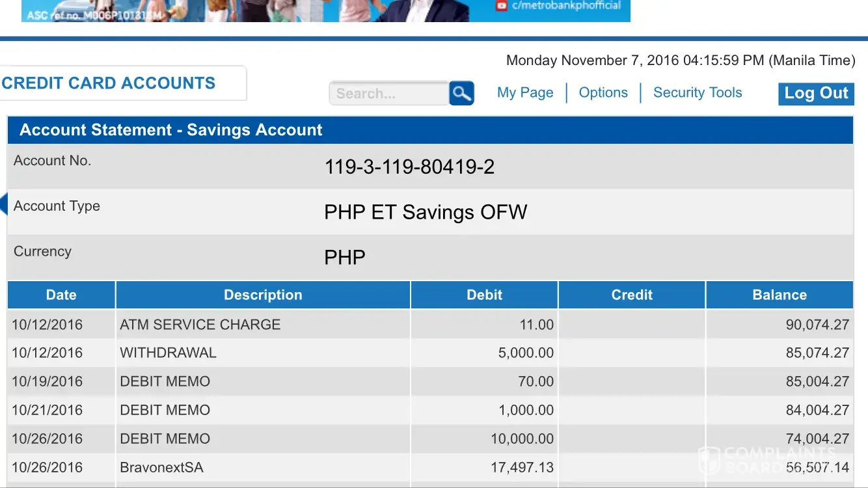Click the Account Type label
The width and height of the screenshot is (868, 488).
tap(57, 206)
